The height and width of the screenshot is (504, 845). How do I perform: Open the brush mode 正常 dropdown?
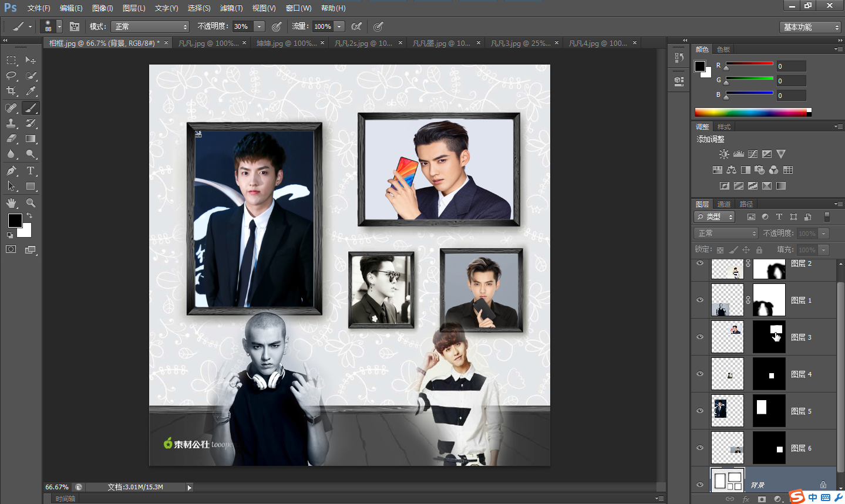coord(150,26)
